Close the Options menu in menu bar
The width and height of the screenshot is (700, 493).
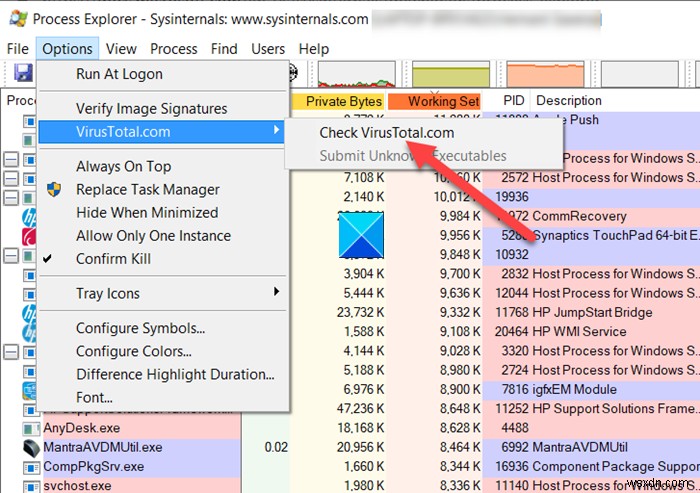[x=67, y=49]
